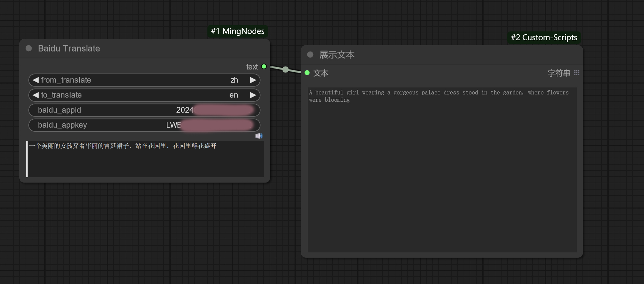Click the midpoint dot on the connecting link
644x284 pixels.
tap(286, 70)
